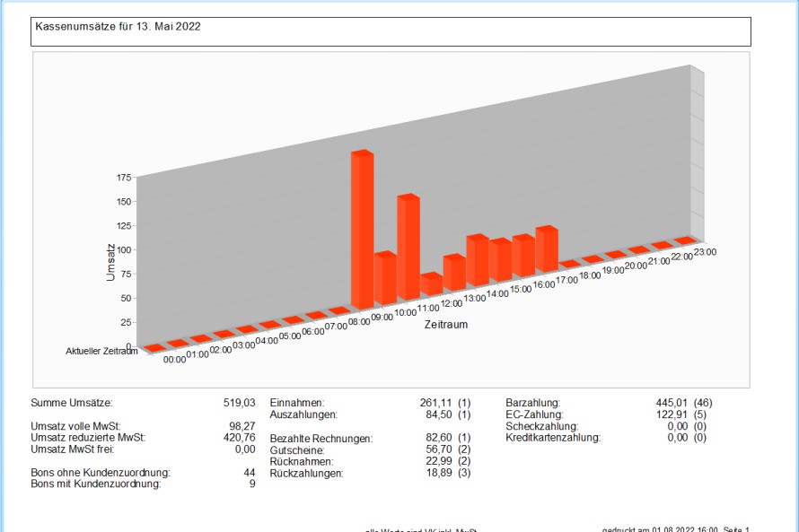The height and width of the screenshot is (532, 799).
Task: Click the report title 'Kassenumsätze für 13. Mai 2022'
Action: point(118,27)
